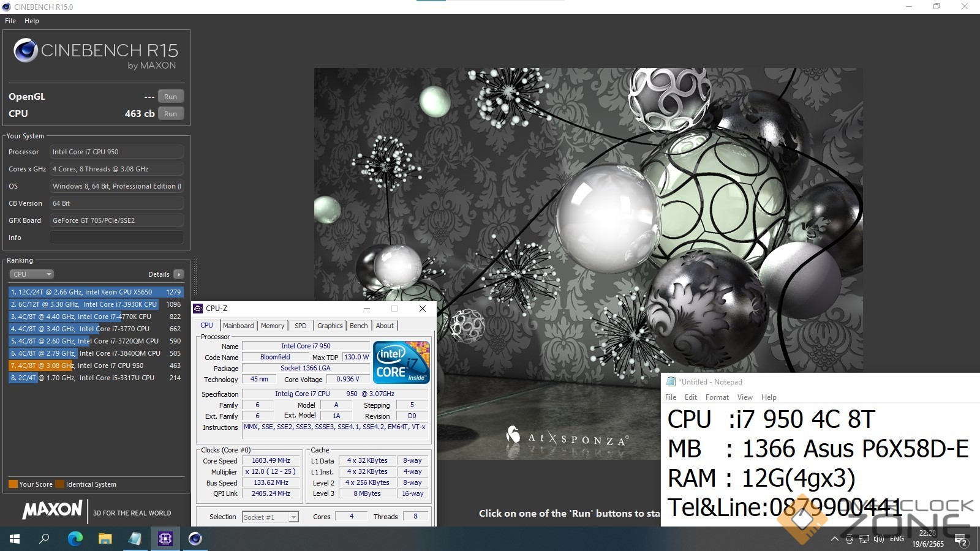The image size is (980, 551).
Task: Show hidden system tray icons chevron
Action: click(x=834, y=539)
